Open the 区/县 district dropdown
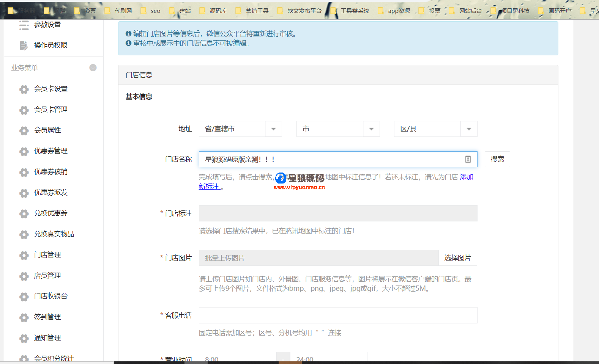The width and height of the screenshot is (599, 364). pos(436,129)
